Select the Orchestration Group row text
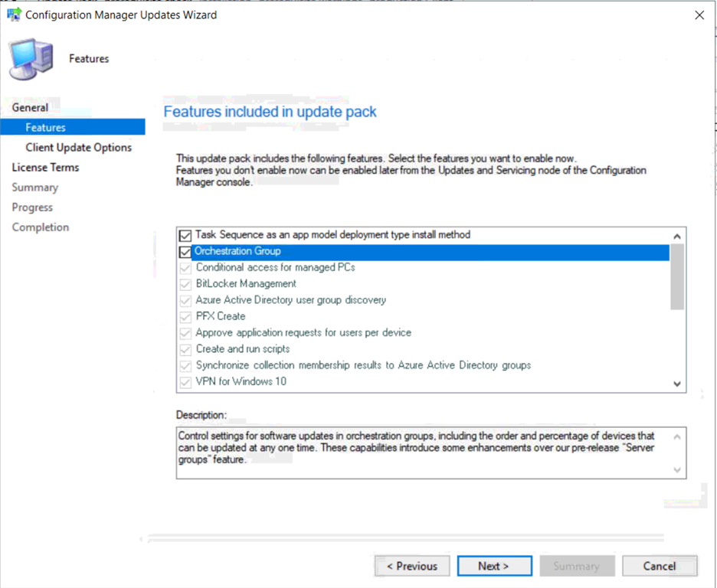717x588 pixels. coord(237,251)
